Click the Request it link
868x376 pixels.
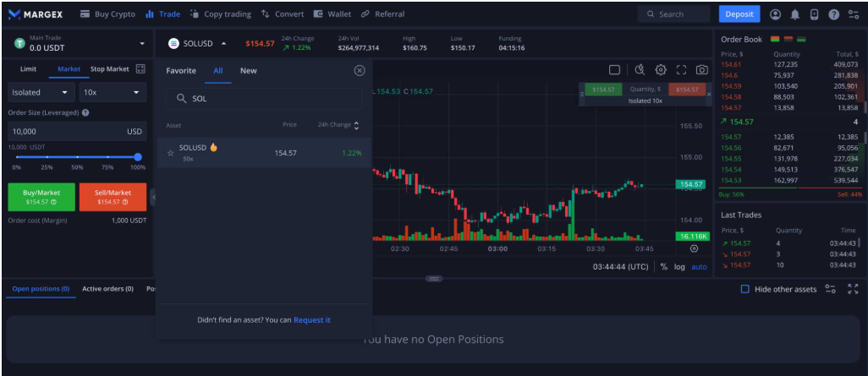[312, 320]
